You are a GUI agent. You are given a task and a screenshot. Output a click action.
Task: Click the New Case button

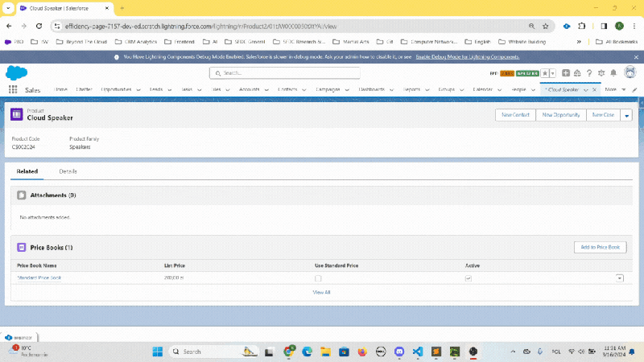coord(603,115)
